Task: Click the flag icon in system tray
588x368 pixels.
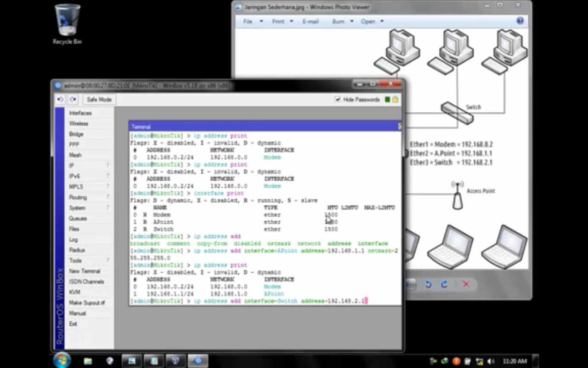Action: (433, 361)
